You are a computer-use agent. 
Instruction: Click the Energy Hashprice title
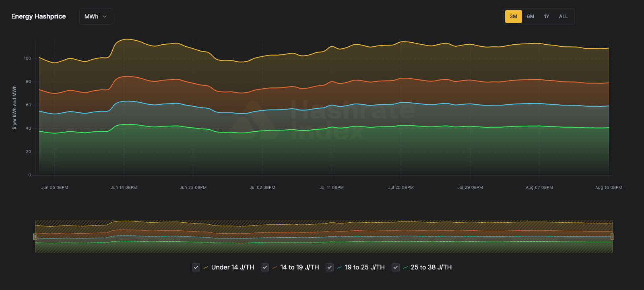(x=38, y=17)
